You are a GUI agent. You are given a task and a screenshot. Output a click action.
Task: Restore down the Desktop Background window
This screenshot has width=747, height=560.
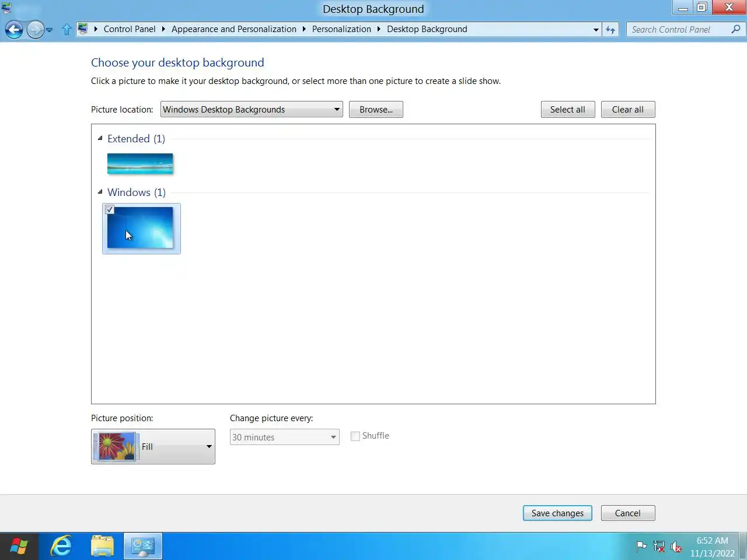click(702, 7)
